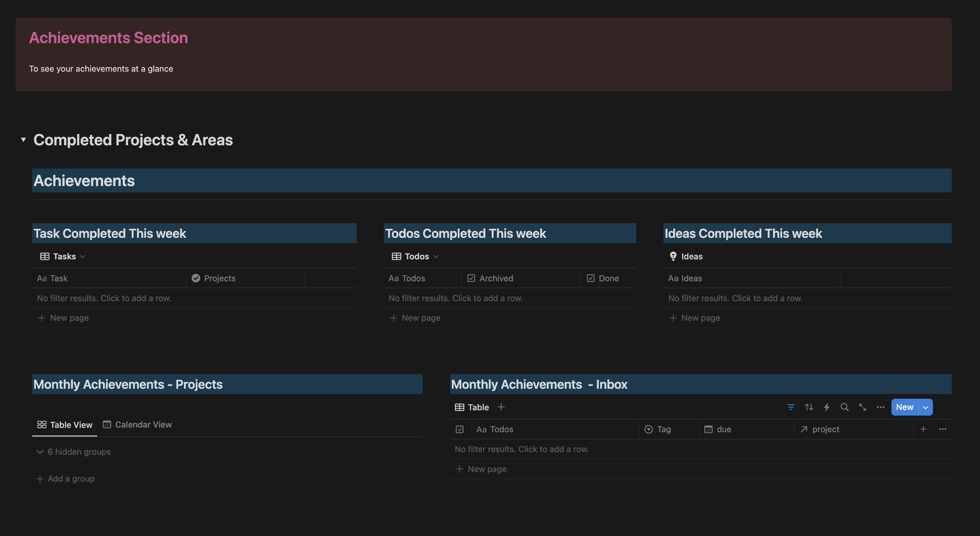Add new page under Tasks table
Viewport: 980px width, 536px height.
(x=194, y=318)
